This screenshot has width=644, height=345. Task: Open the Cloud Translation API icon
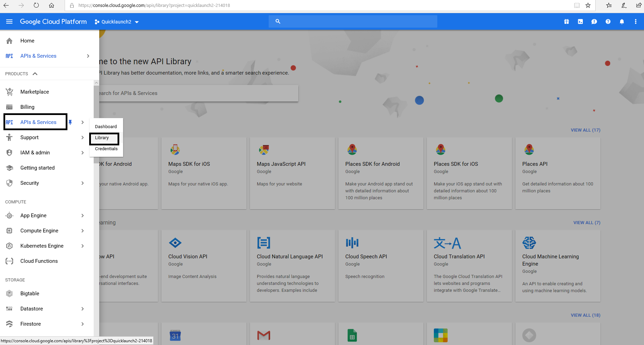pos(447,243)
